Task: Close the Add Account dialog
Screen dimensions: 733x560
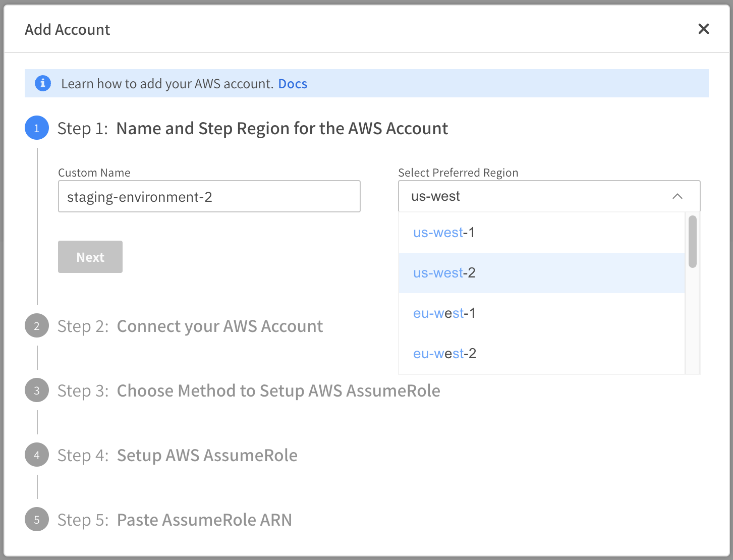Action: pyautogui.click(x=703, y=29)
